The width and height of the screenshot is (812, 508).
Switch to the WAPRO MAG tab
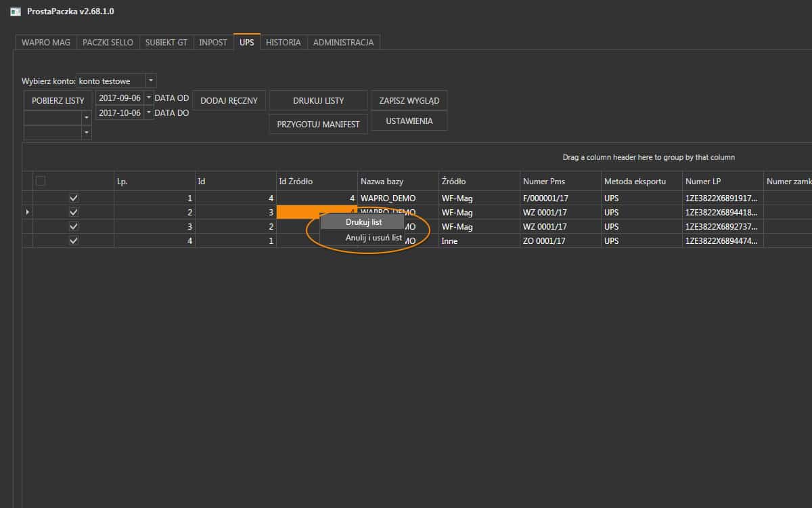coord(46,42)
